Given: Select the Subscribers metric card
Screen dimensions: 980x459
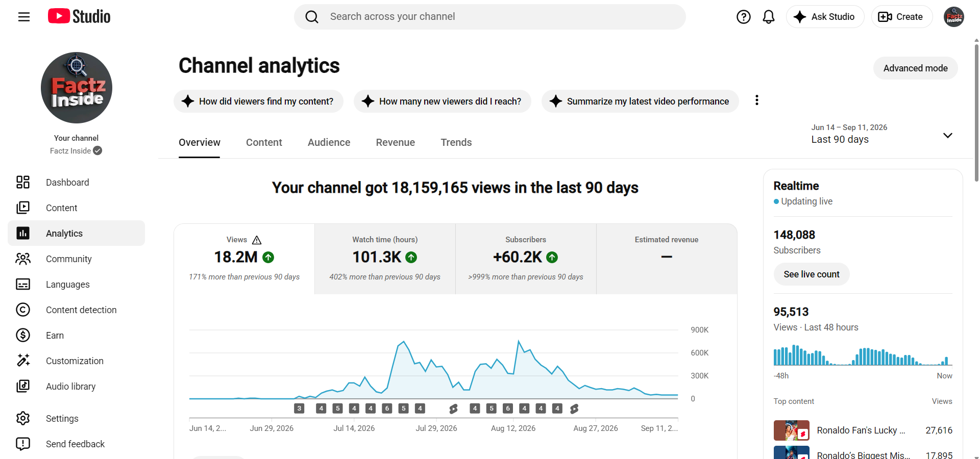Looking at the screenshot, I should coord(526,259).
